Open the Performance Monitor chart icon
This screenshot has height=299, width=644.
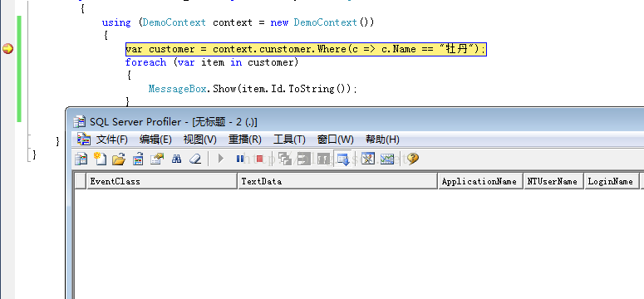tap(387, 159)
